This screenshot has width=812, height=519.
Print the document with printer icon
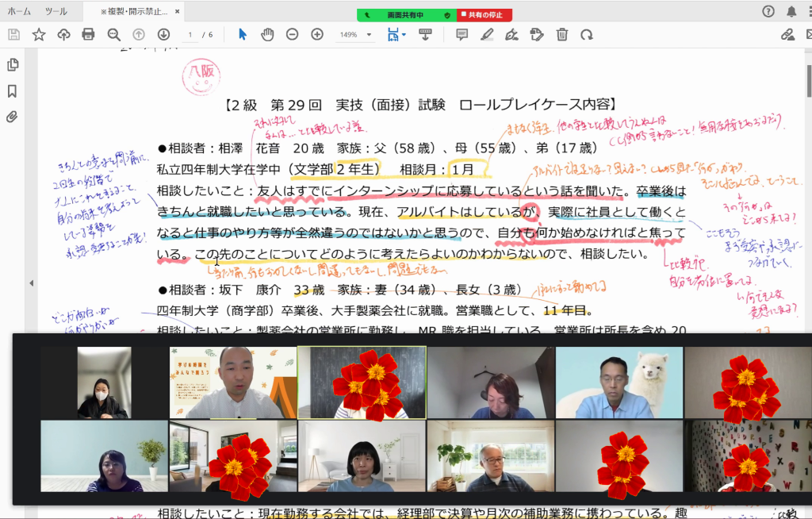(x=88, y=34)
